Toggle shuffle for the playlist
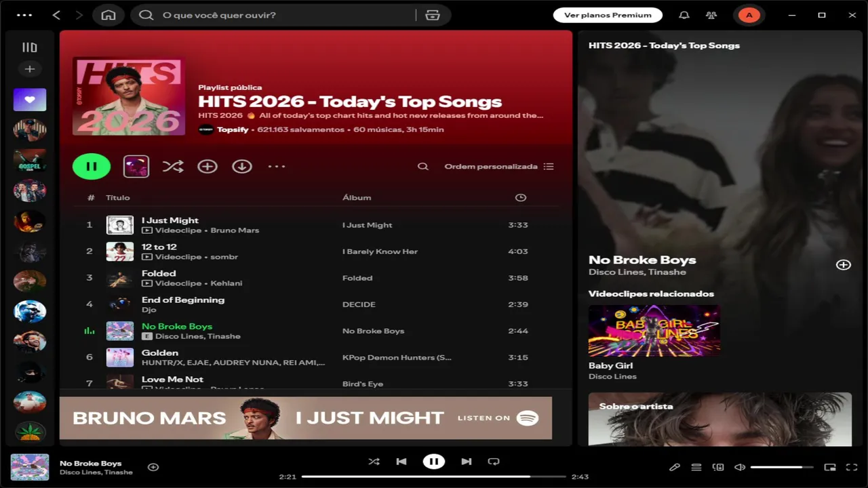This screenshot has width=868, height=488. 173,166
